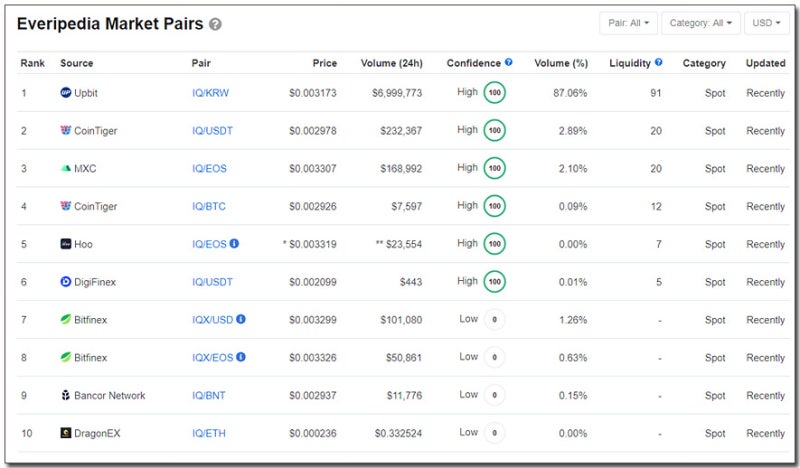Click the 87.06% volume share value
800x468 pixels.
570,93
